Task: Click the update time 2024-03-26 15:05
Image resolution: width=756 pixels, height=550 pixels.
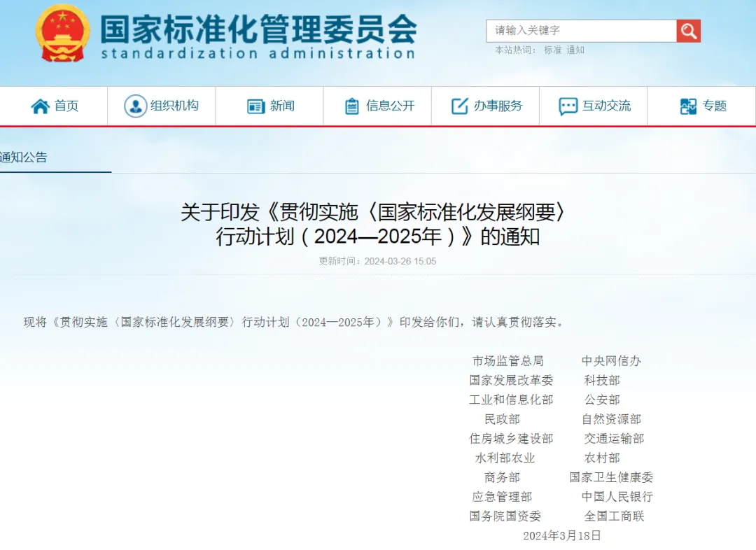Action: click(x=400, y=261)
